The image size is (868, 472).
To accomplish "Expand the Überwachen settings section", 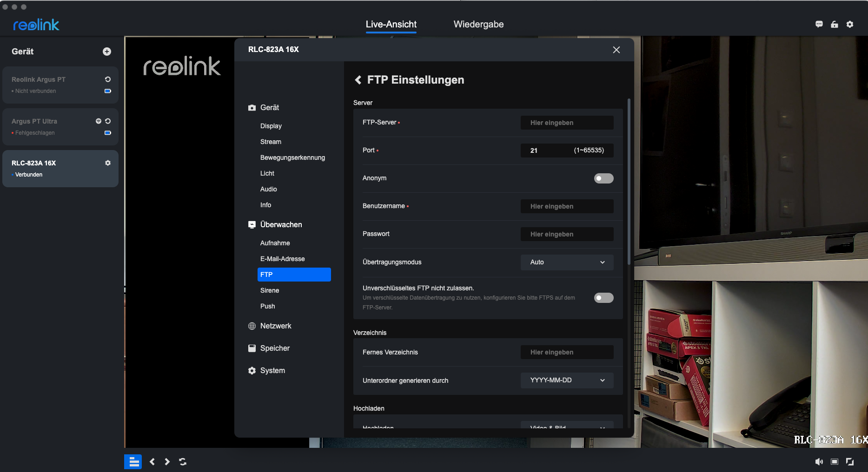I will 275,225.
